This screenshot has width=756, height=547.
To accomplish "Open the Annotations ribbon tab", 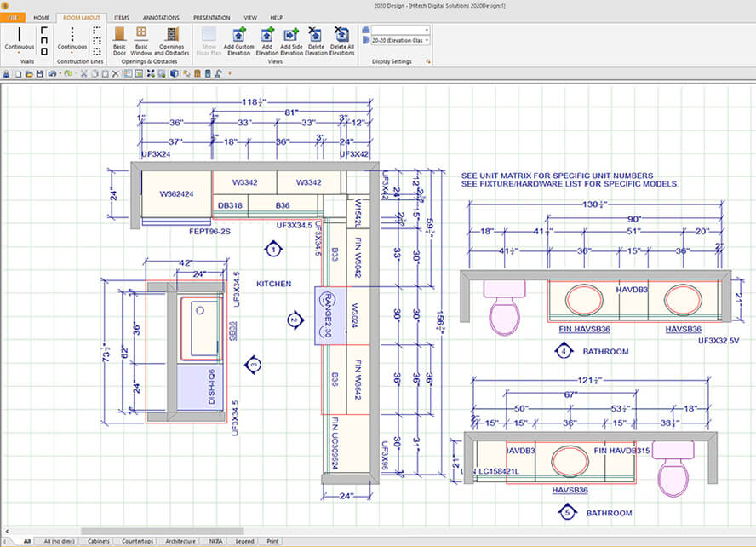I will [x=161, y=17].
